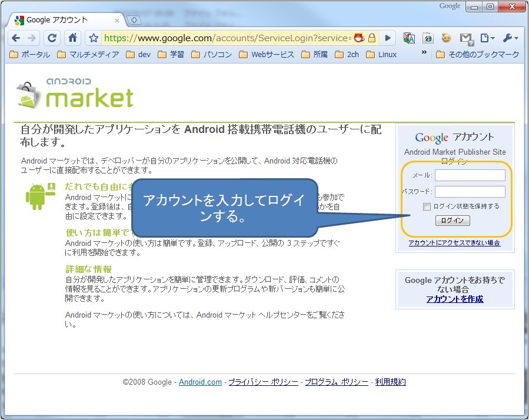Expand the bookmarks overflow chevron
The image size is (529, 420).
coord(424,52)
